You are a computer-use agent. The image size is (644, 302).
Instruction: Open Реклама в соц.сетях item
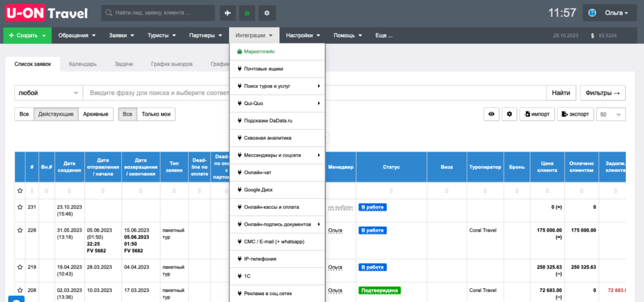click(x=277, y=293)
